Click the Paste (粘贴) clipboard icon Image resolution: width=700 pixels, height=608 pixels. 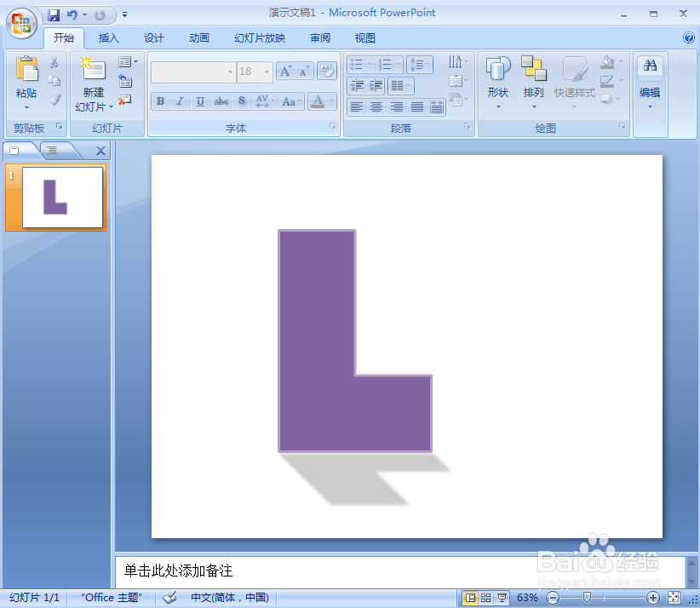(26, 71)
